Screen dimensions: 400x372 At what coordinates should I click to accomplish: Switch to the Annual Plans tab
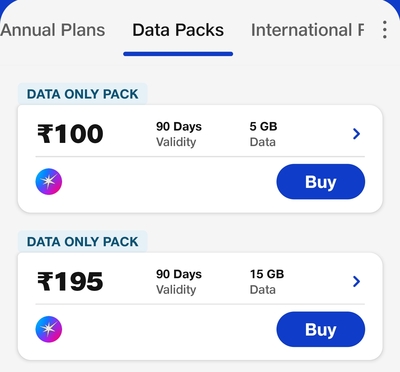pos(53,30)
